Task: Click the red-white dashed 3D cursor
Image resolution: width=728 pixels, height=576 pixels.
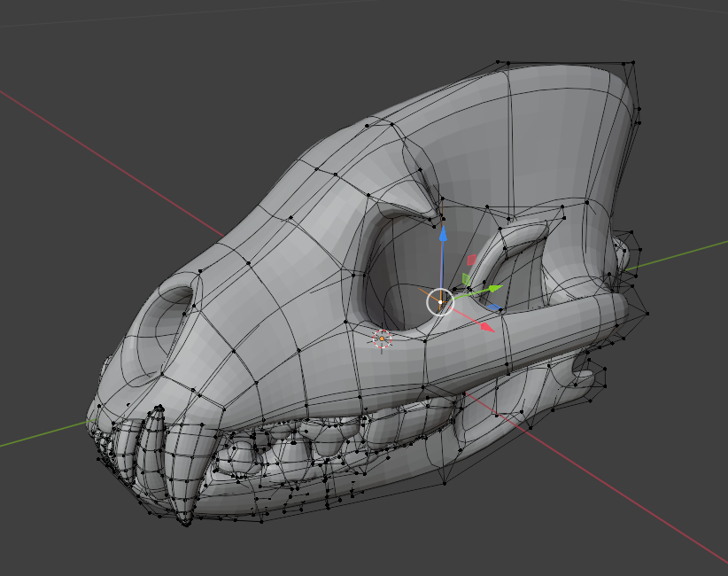Action: (381, 338)
